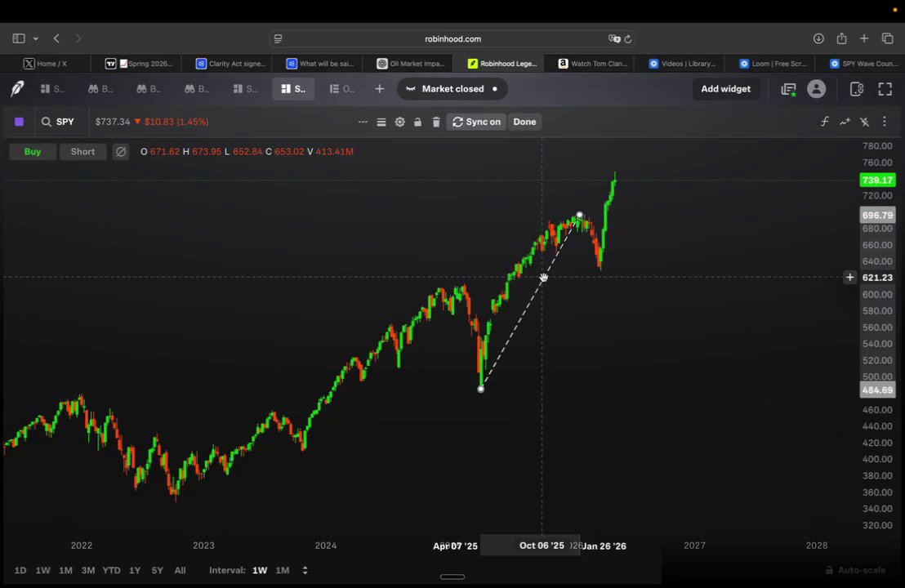Open the chart more options kebab menu
This screenshot has height=588, width=905.
(x=885, y=121)
